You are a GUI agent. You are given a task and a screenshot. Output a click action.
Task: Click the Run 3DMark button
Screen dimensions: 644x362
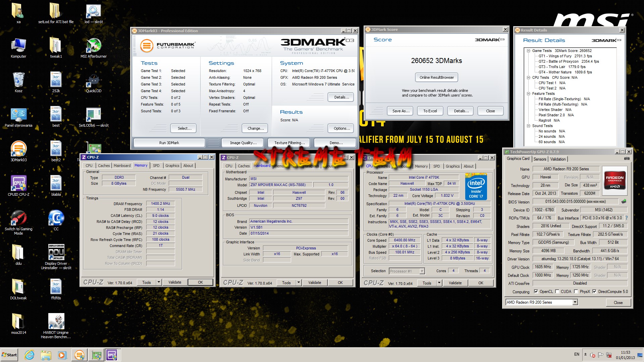169,143
